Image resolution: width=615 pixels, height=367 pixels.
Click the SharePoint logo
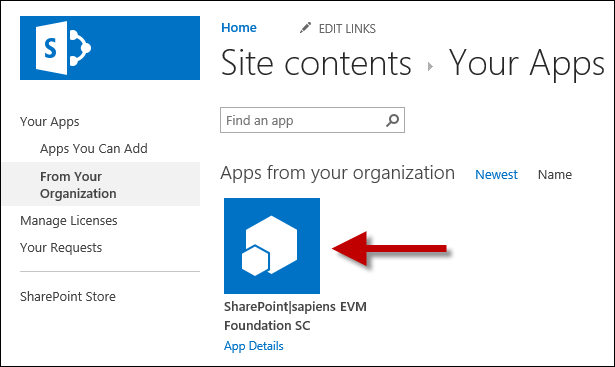[110, 48]
